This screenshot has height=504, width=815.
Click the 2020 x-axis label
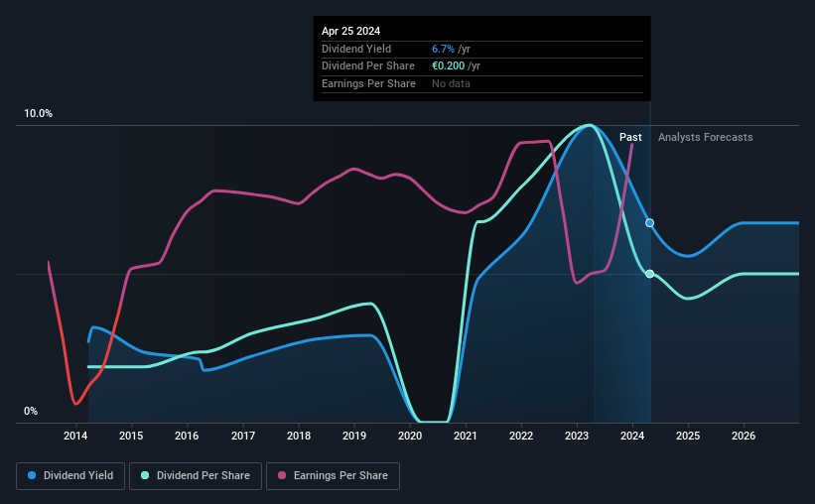click(x=410, y=436)
